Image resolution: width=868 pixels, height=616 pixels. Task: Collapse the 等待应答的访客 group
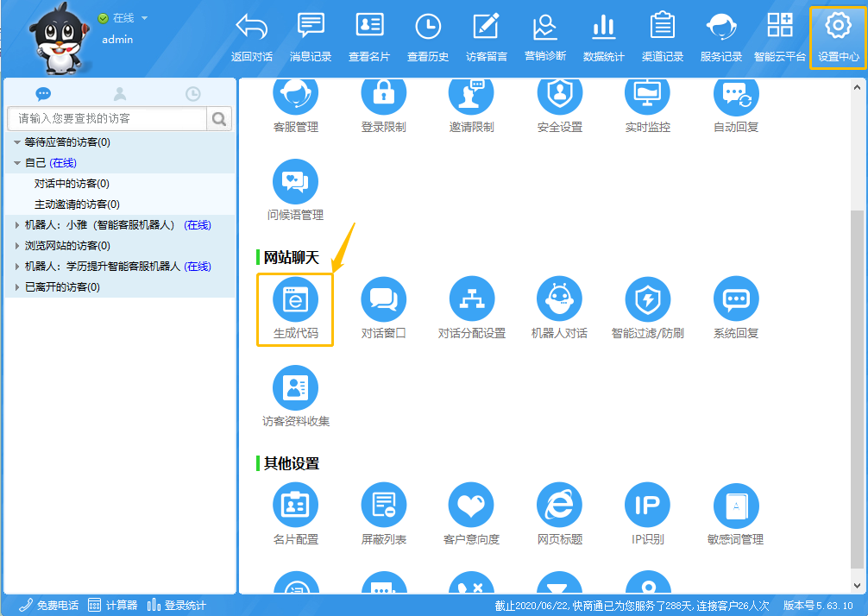(16, 142)
